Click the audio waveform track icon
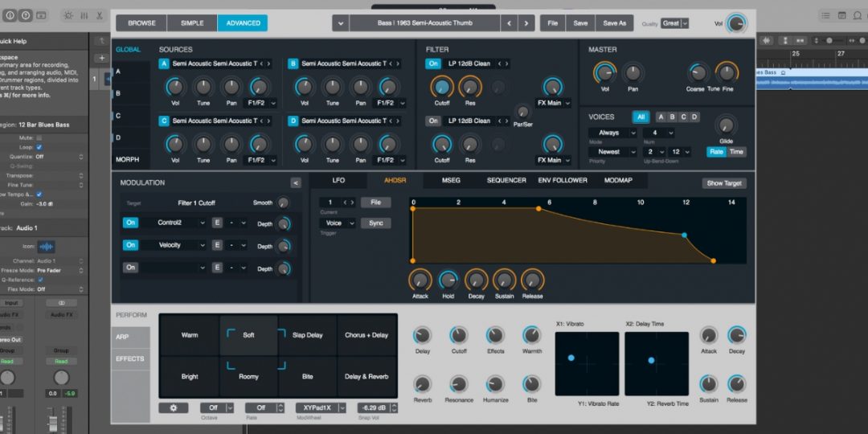868x434 pixels. pyautogui.click(x=46, y=247)
